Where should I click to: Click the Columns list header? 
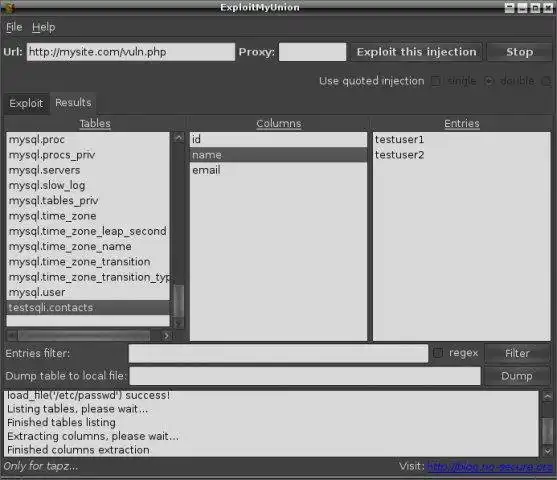pyautogui.click(x=278, y=123)
